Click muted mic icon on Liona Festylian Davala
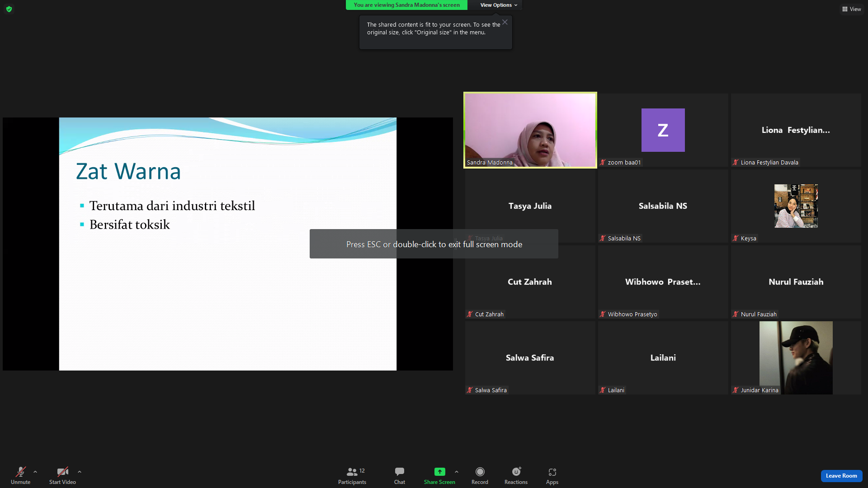The width and height of the screenshot is (868, 488). [x=736, y=163]
